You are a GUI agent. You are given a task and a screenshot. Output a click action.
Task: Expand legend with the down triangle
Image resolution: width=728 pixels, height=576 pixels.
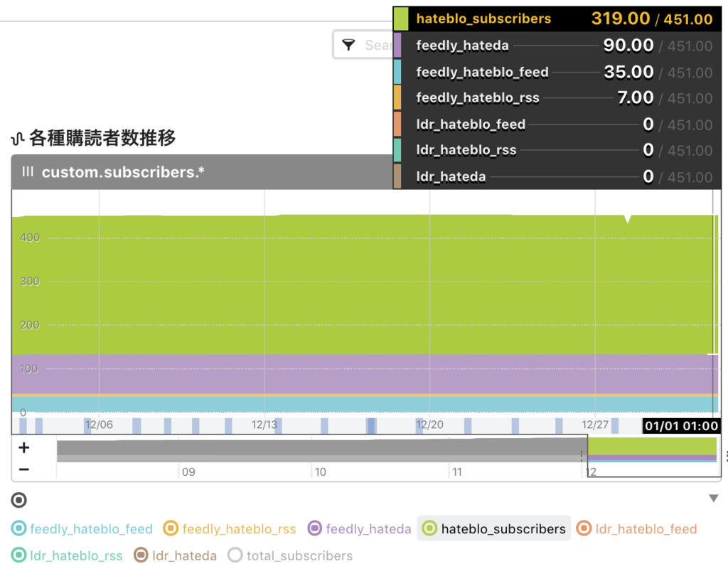click(714, 498)
